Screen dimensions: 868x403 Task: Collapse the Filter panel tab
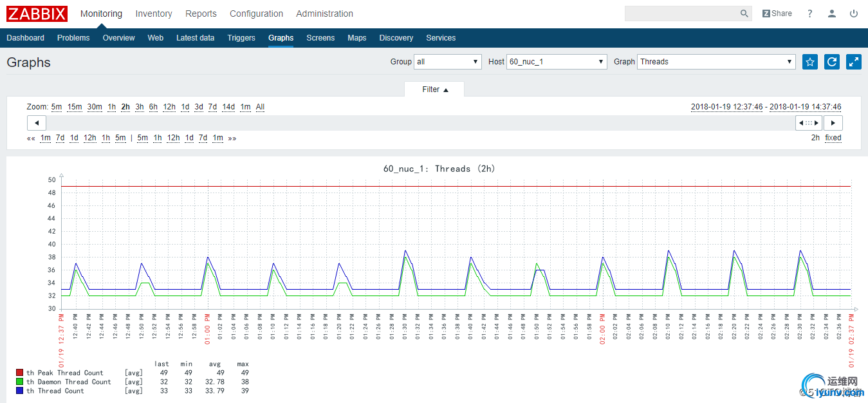click(x=434, y=89)
